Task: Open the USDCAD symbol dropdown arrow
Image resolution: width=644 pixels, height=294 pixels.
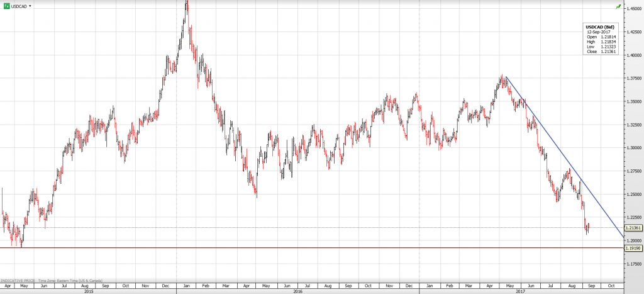Action: 30,5
